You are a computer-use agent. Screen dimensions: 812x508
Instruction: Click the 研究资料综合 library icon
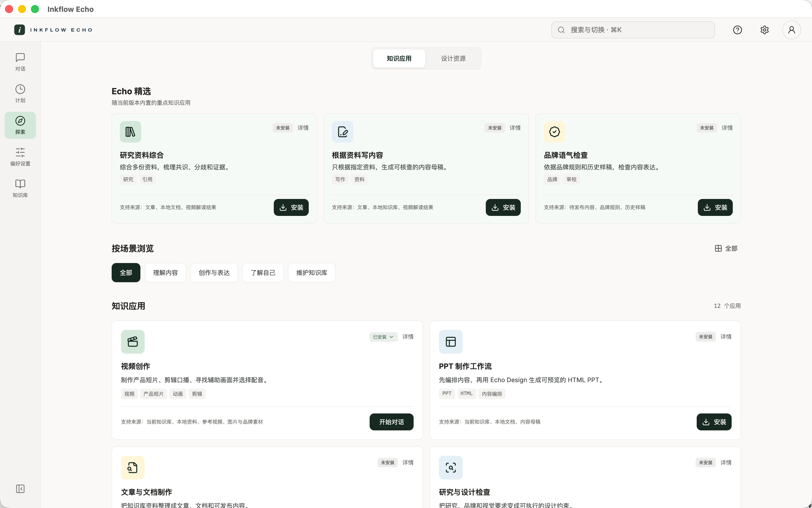(130, 132)
